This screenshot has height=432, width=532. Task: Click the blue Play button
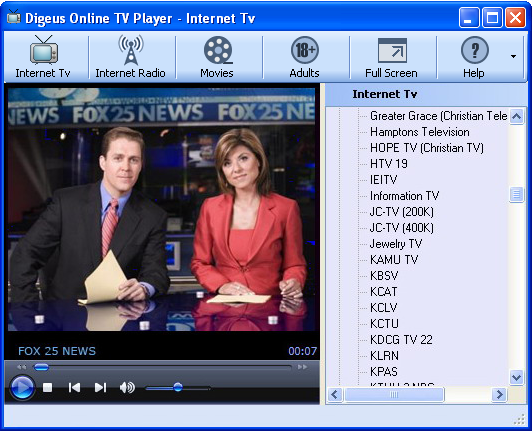pyautogui.click(x=22, y=387)
